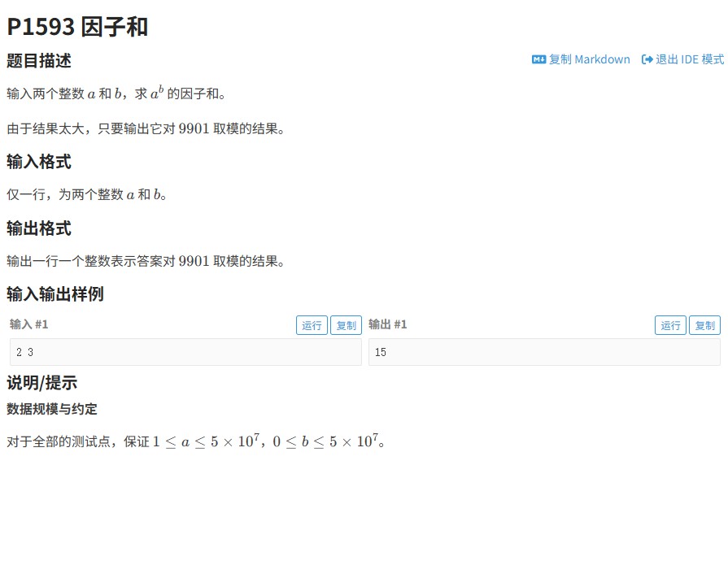This screenshot has width=728, height=578.
Task: Click the 输入输出样例 heading
Action: 55,294
